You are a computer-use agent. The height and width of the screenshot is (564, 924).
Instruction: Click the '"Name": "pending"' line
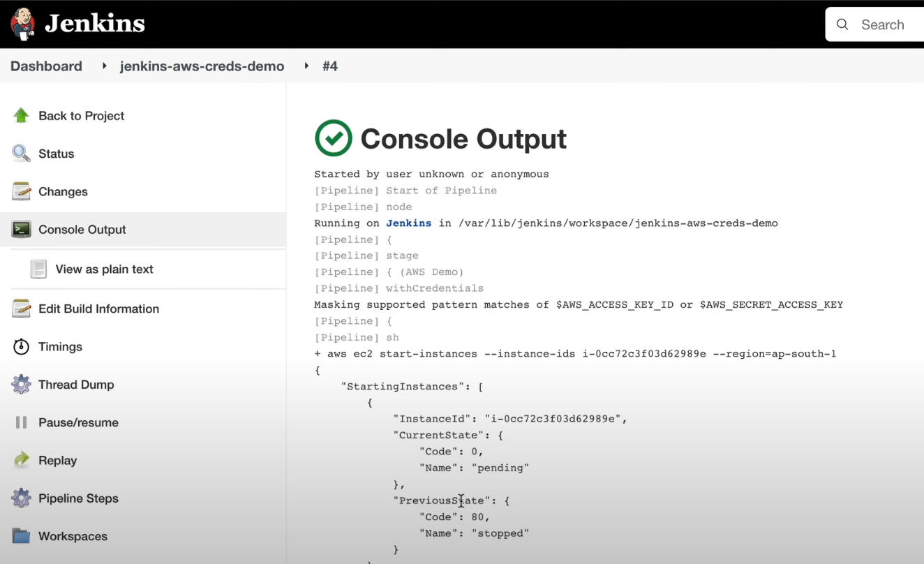click(475, 468)
